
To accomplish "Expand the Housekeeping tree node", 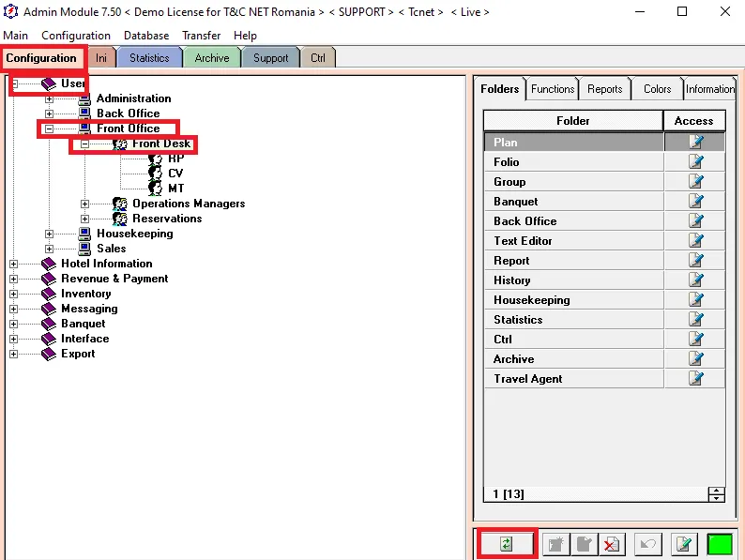I will tap(49, 234).
